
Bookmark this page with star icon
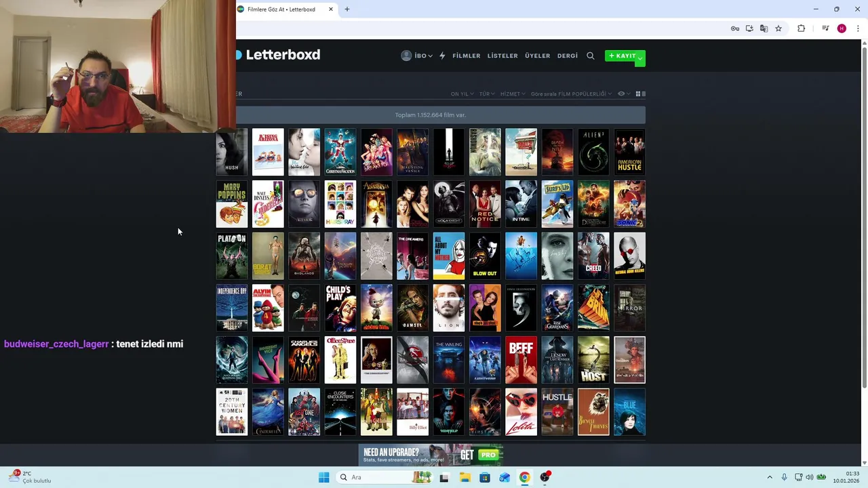[x=778, y=28]
